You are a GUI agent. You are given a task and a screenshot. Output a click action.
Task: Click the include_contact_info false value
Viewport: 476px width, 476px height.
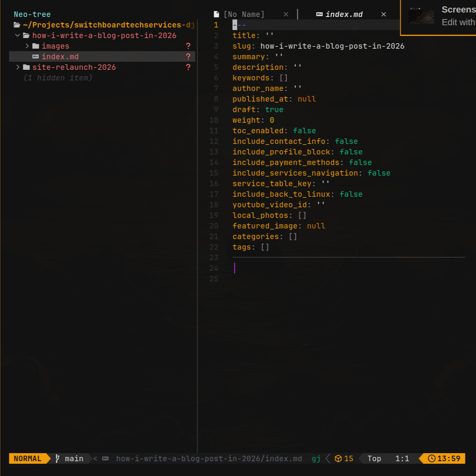347,141
